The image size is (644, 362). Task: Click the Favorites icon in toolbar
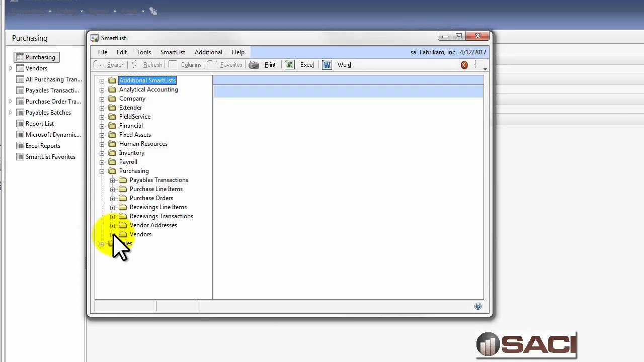(x=212, y=64)
